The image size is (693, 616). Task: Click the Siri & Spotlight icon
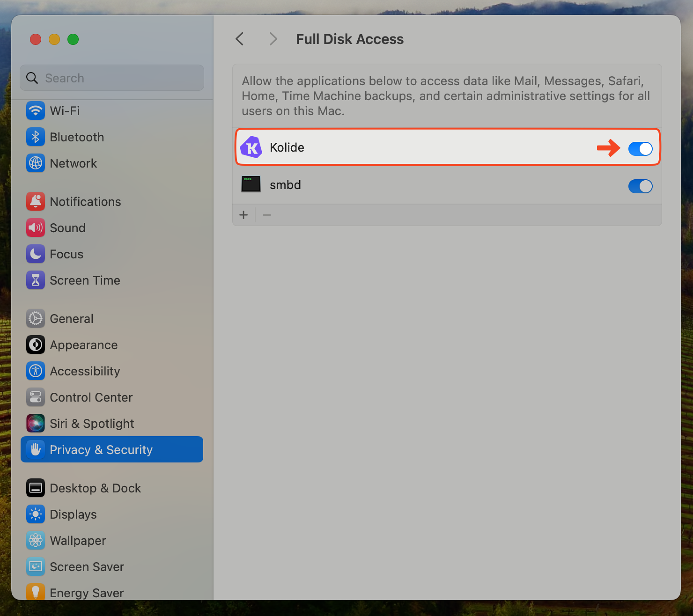point(36,423)
